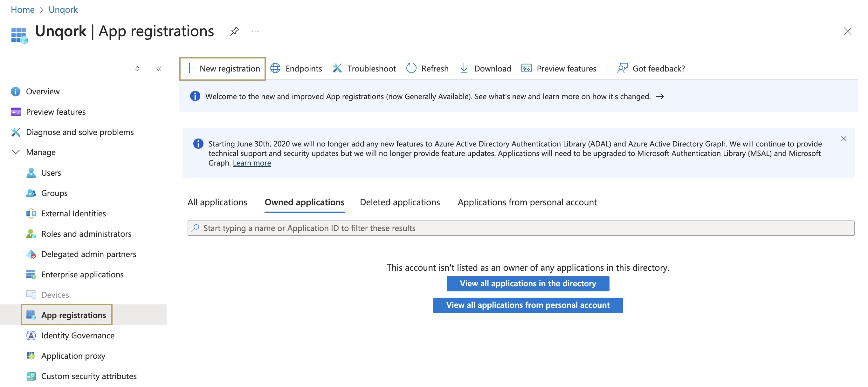Go to Unqork in the breadcrumb
The width and height of the screenshot is (868, 387).
click(63, 10)
